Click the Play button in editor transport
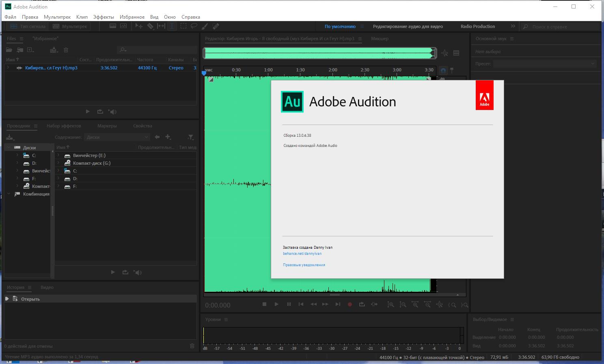Viewport: 604px width, 364px height. coord(276,304)
